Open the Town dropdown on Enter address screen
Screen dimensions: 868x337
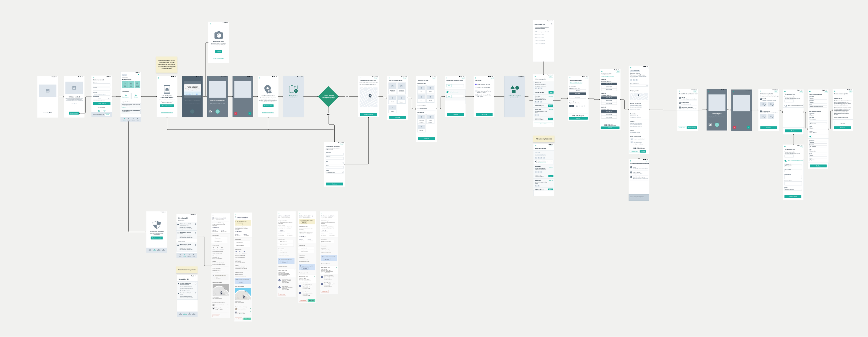tap(335, 163)
